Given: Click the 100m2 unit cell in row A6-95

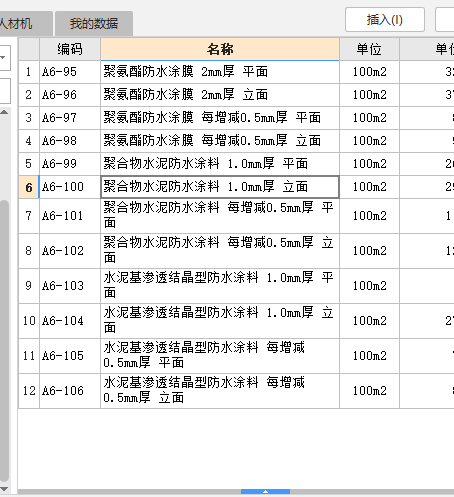Looking at the screenshot, I should point(369,72).
